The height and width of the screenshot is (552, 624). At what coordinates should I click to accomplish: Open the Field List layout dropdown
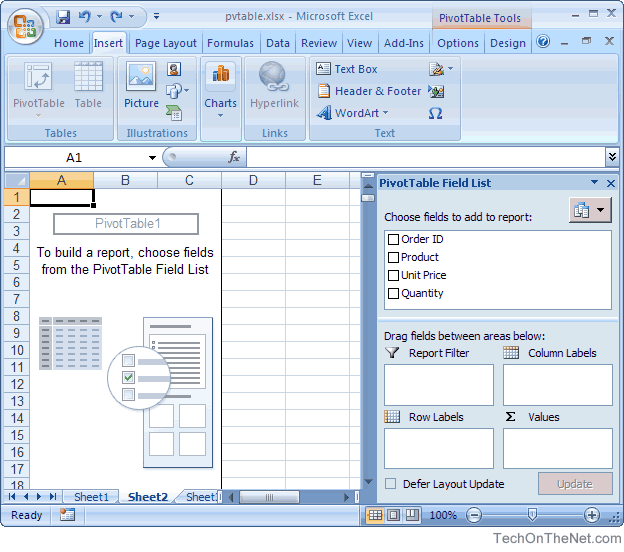[x=590, y=210]
